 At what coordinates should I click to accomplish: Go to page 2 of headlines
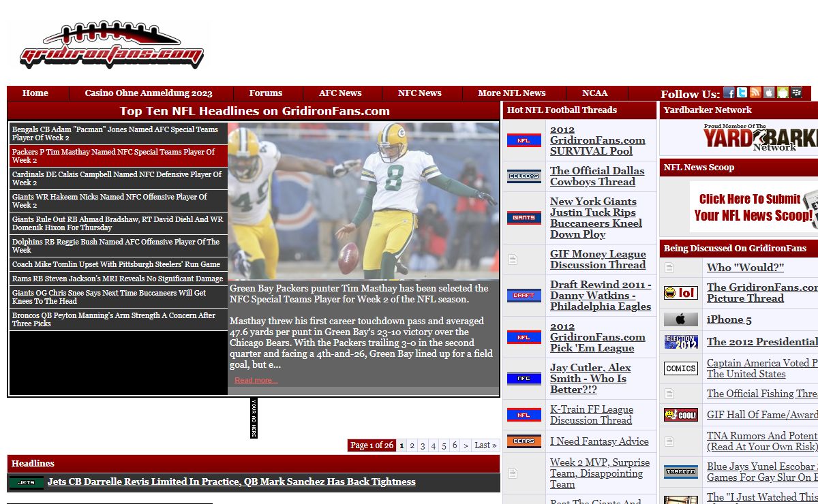click(412, 445)
